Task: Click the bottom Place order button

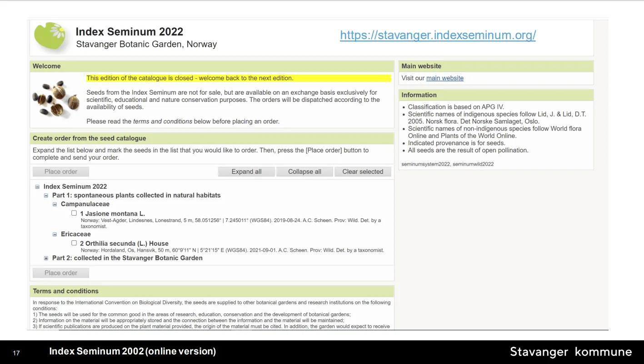Action: pyautogui.click(x=61, y=273)
